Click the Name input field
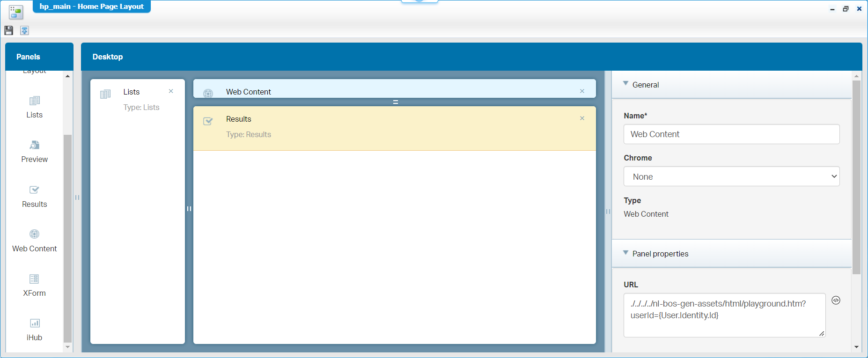This screenshot has width=868, height=358. (x=731, y=134)
